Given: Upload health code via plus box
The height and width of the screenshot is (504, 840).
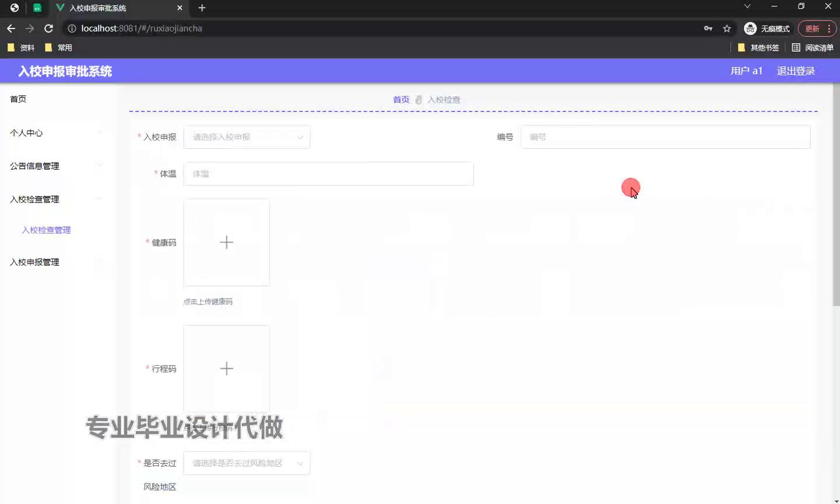Looking at the screenshot, I should coord(226,243).
